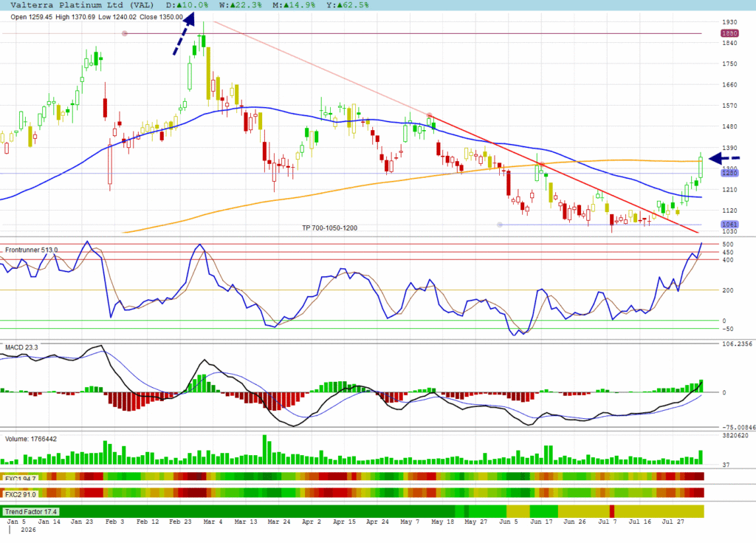
Task: Select the daily change D:10.0% value
Action: pos(187,5)
